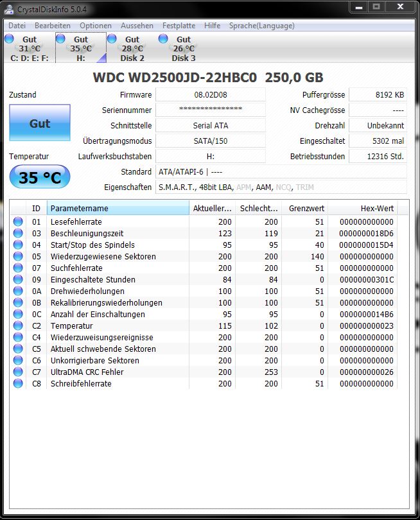The width and height of the screenshot is (420, 520).
Task: Click the status orb for Drehwiederholungen
Action: [18, 291]
